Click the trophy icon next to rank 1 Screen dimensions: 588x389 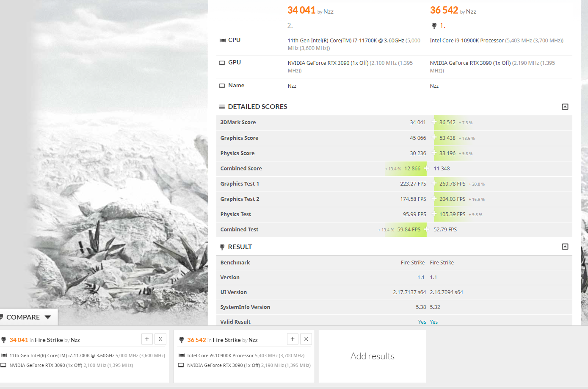[434, 26]
